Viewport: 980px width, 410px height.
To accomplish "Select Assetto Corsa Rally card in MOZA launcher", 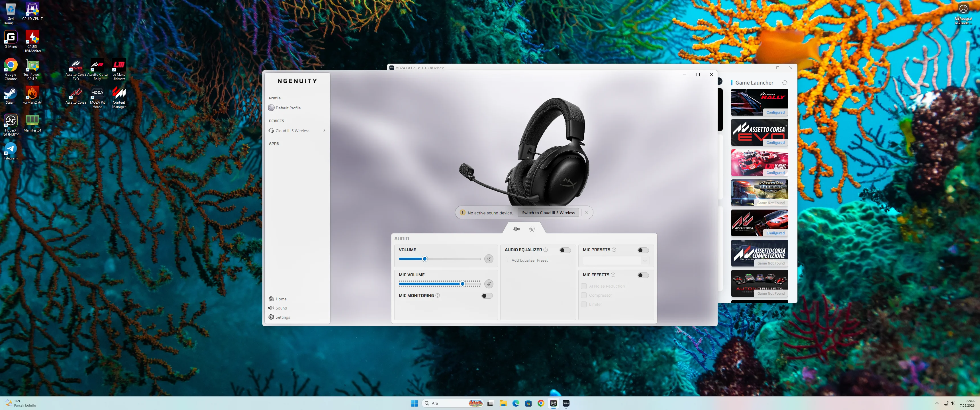I will pyautogui.click(x=759, y=102).
